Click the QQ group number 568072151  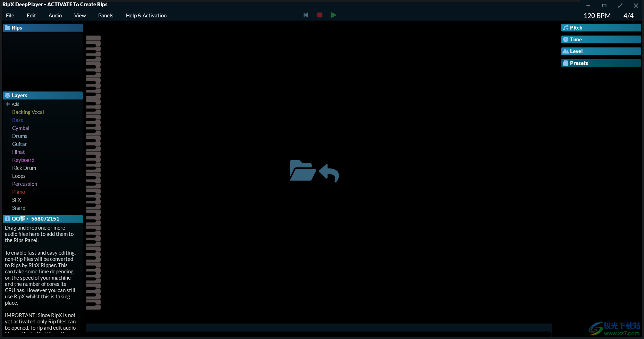click(45, 218)
